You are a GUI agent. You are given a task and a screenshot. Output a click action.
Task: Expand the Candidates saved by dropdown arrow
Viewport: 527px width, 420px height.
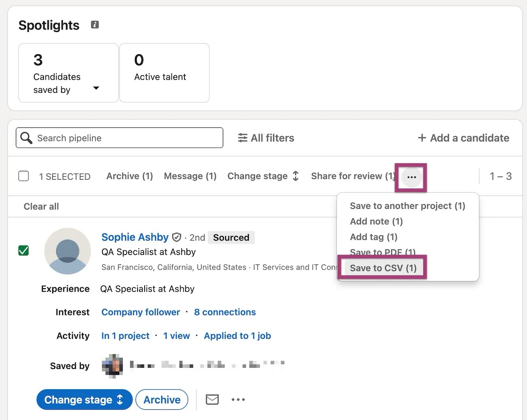[96, 88]
